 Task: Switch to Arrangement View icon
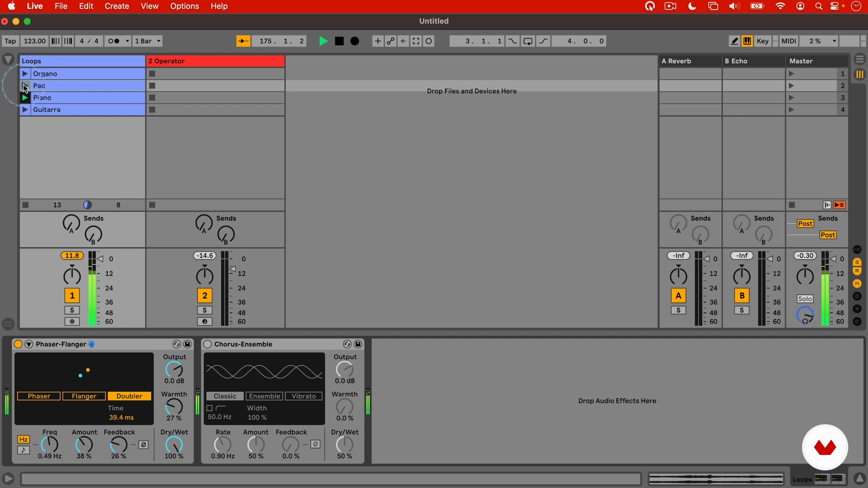click(x=860, y=60)
